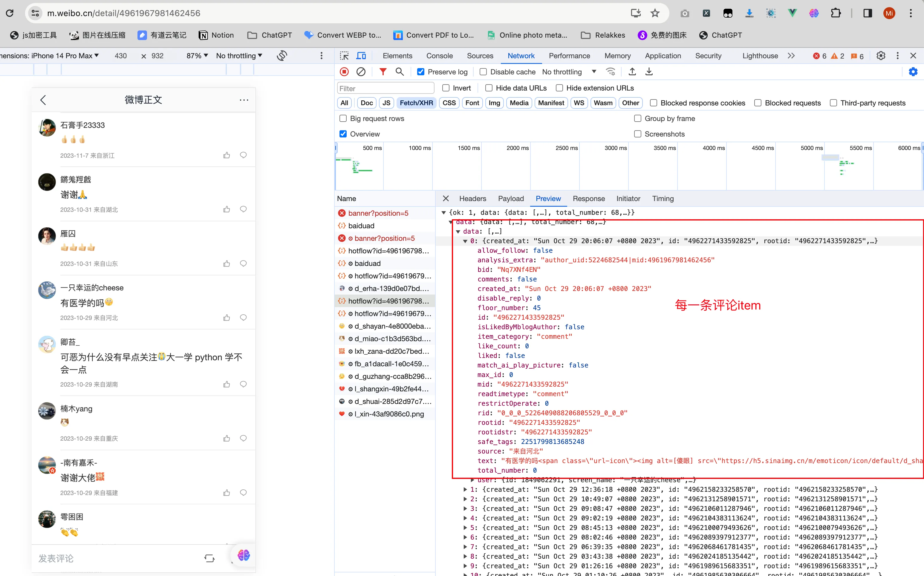Open DevTools settings gear
This screenshot has width=924, height=576.
point(881,56)
